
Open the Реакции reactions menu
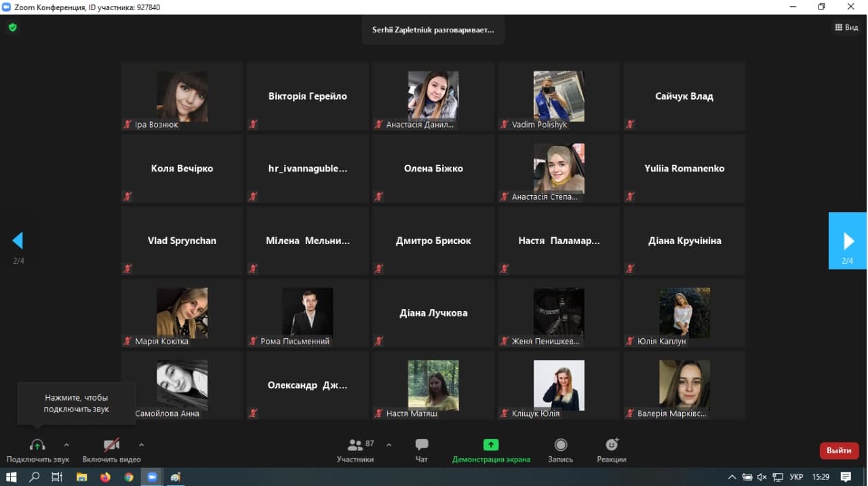click(612, 445)
